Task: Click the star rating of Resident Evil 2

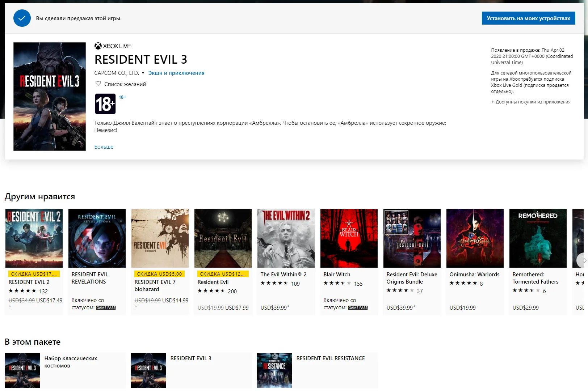Action: (x=22, y=291)
